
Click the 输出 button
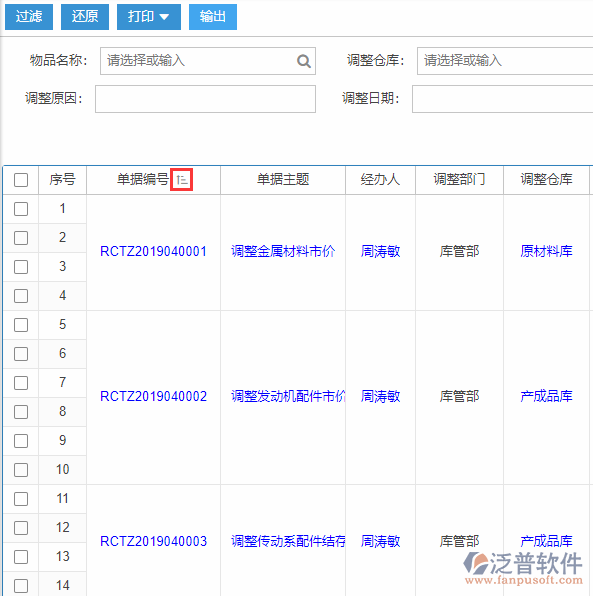coord(213,17)
